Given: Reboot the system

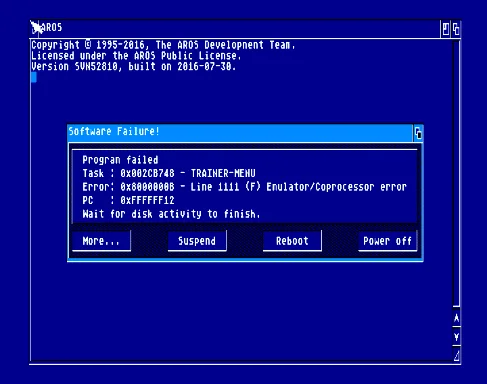Looking at the screenshot, I should [x=292, y=241].
